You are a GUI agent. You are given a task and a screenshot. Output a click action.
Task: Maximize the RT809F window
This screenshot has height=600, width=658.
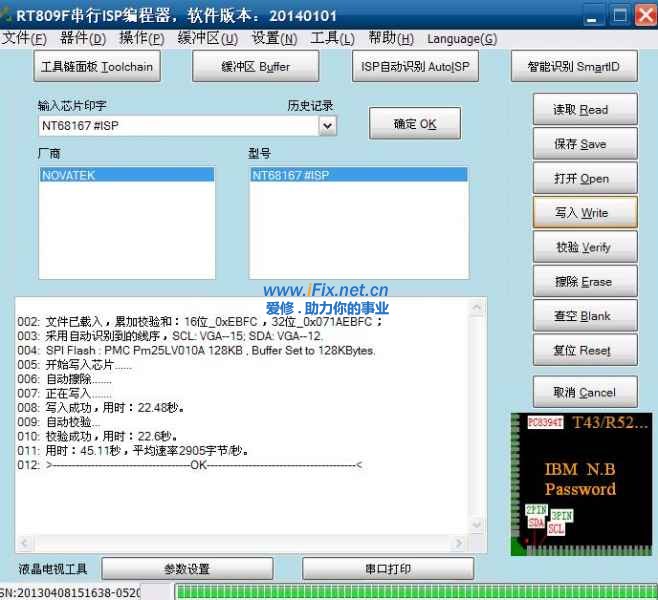tap(620, 16)
